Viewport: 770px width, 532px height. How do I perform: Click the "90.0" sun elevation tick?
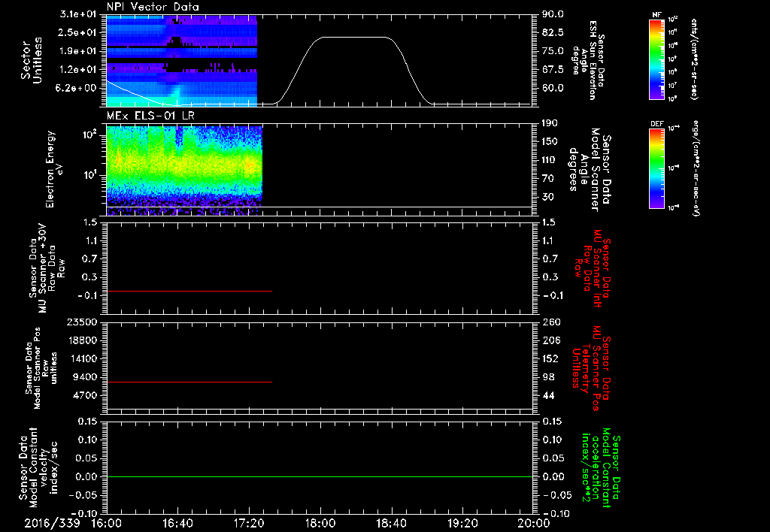tap(553, 14)
